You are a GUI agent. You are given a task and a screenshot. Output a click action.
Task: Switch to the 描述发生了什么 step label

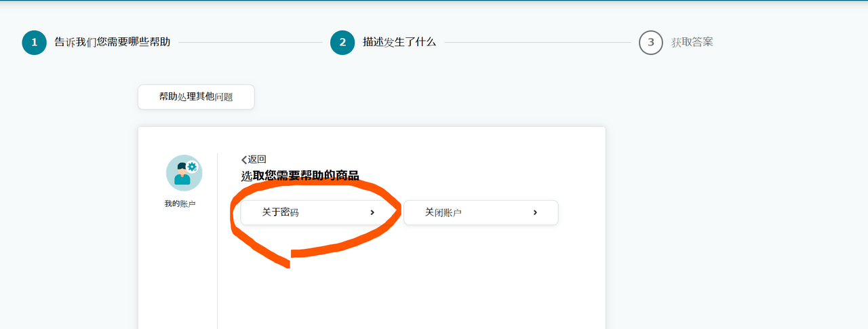(399, 42)
